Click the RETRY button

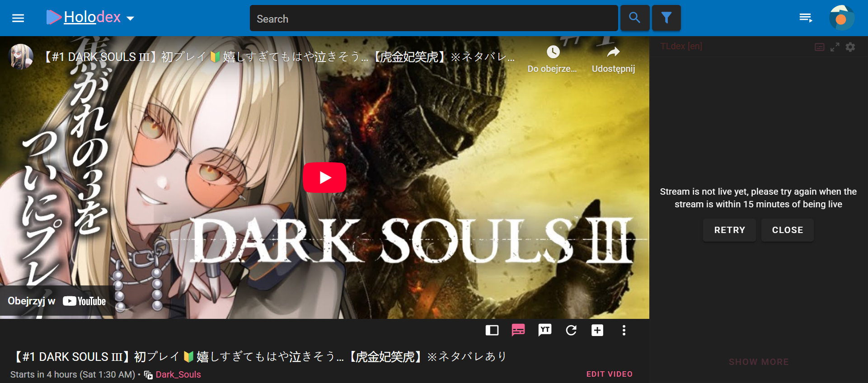click(x=729, y=230)
